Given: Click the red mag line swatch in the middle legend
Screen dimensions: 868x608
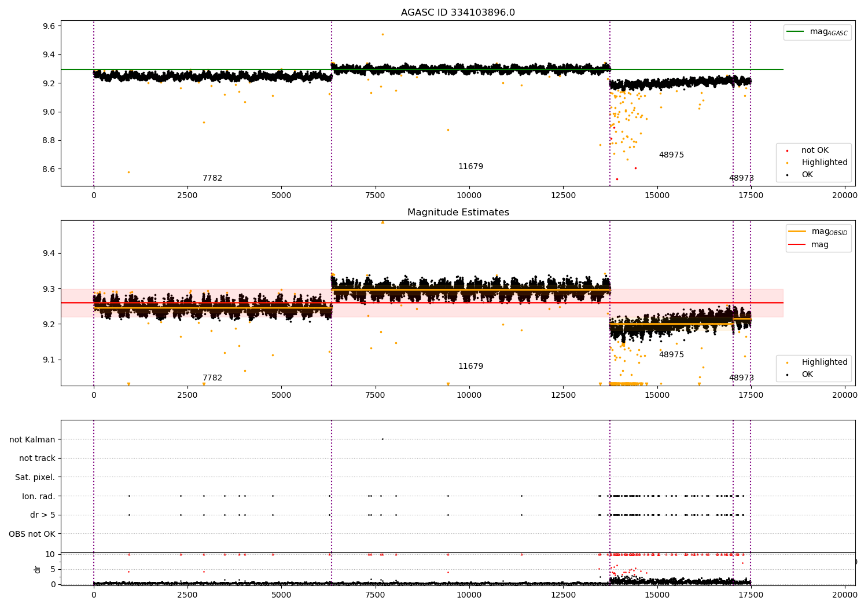Looking at the screenshot, I should click(x=797, y=245).
